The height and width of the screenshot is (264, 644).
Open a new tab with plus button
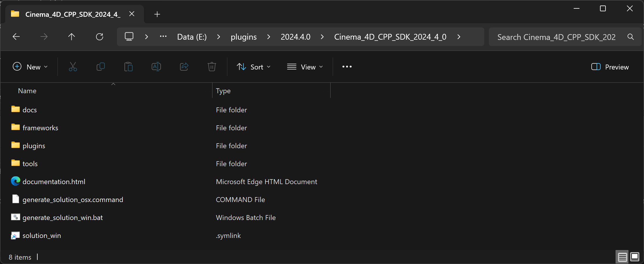point(157,14)
